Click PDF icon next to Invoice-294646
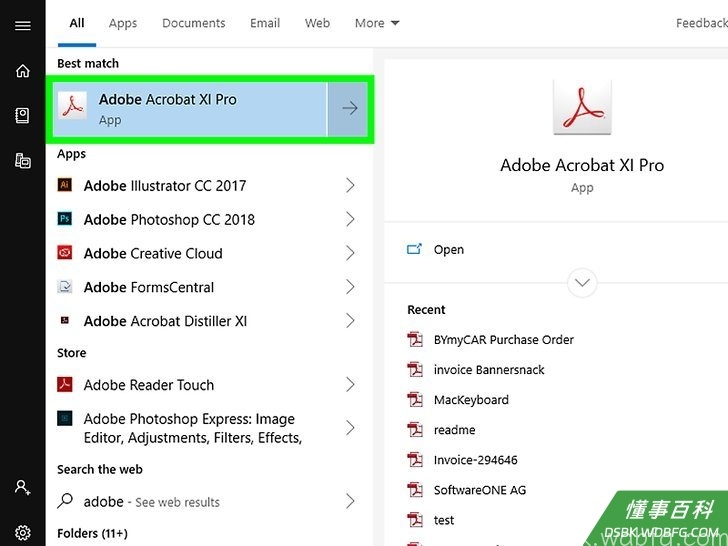The height and width of the screenshot is (546, 728). [x=415, y=460]
